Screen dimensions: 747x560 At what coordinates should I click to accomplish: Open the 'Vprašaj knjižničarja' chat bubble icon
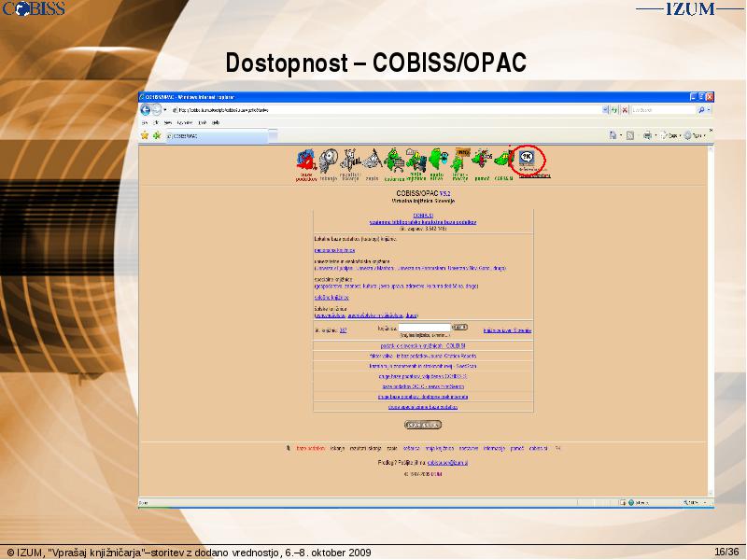click(528, 160)
